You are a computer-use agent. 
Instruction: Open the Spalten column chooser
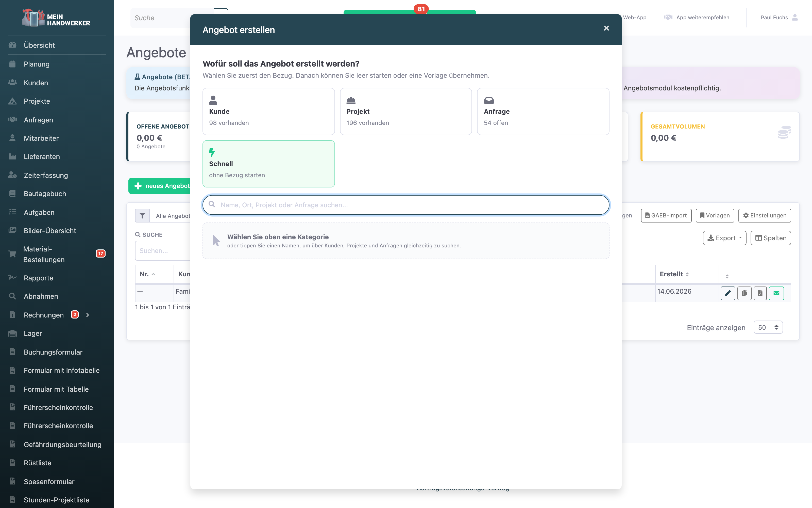(770, 238)
